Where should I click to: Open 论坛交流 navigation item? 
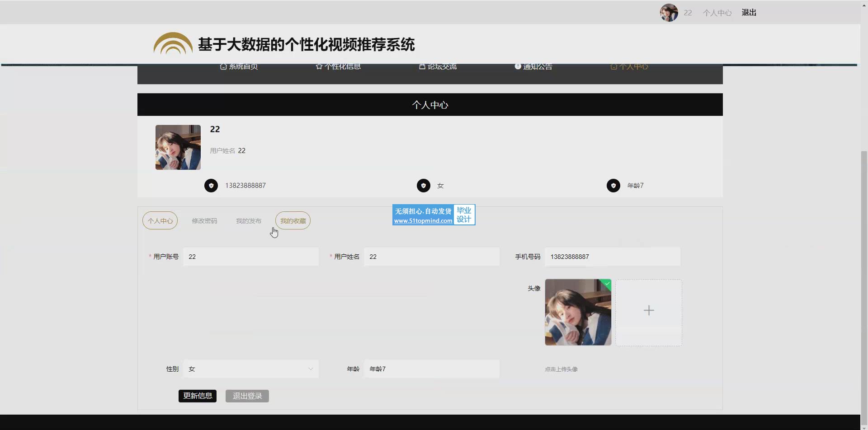[438, 66]
